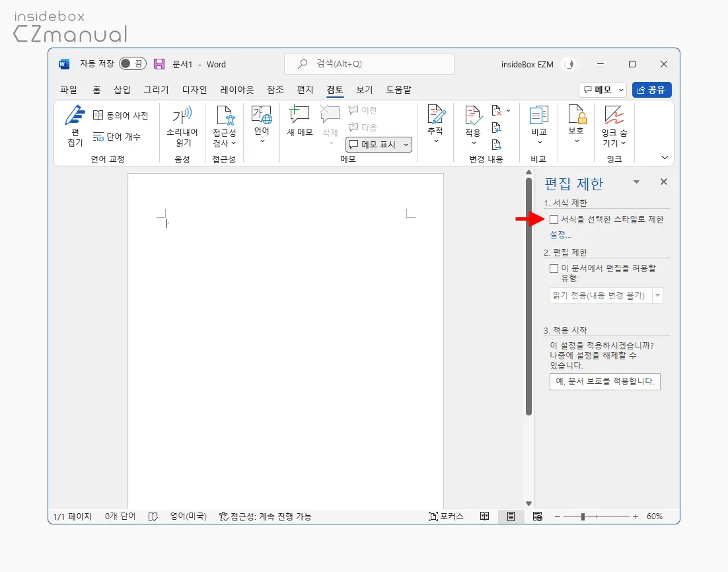Start Read Aloud (소리내어 읽기)
This screenshot has width=728, height=572.
tap(182, 125)
